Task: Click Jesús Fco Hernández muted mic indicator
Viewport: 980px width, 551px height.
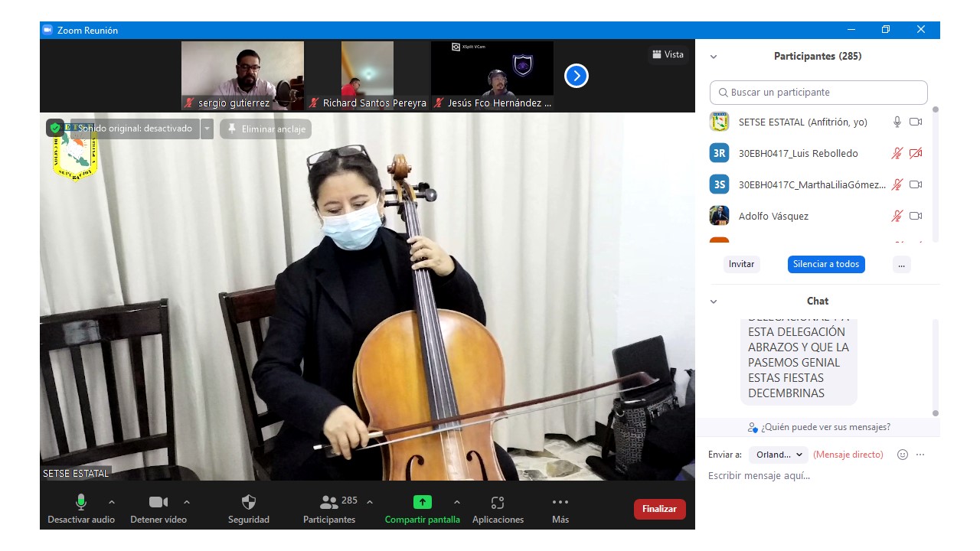Action: pos(439,103)
